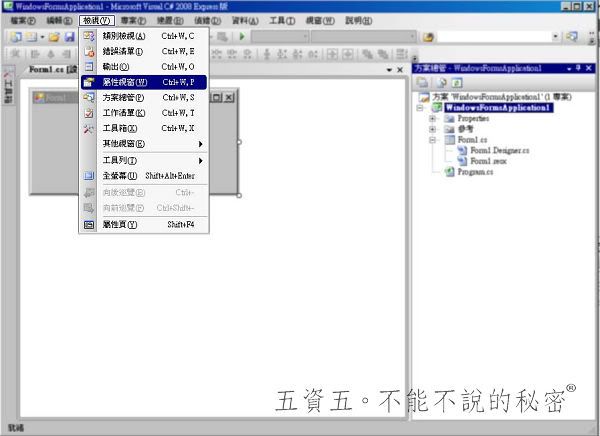Open the 類別檢視 (Class View) menu icon
Screen dimensions: 600x436
89,36
